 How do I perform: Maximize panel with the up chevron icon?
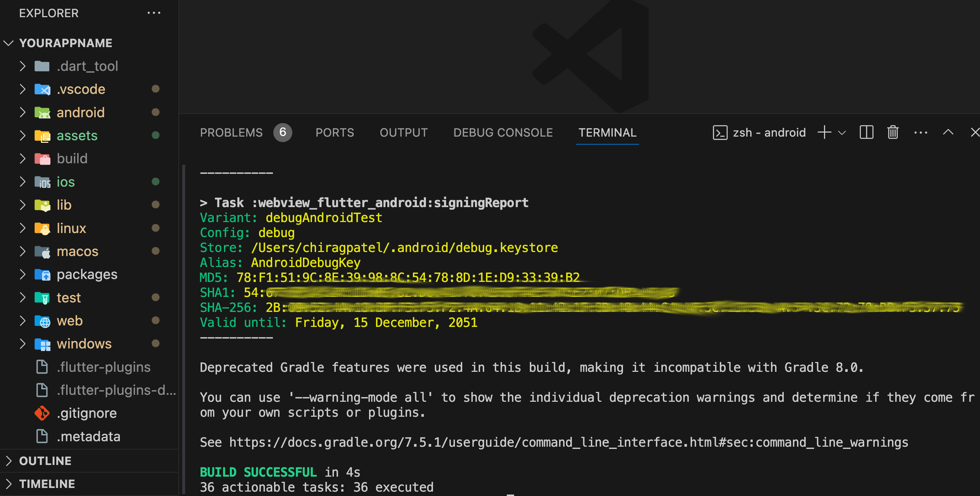point(948,132)
